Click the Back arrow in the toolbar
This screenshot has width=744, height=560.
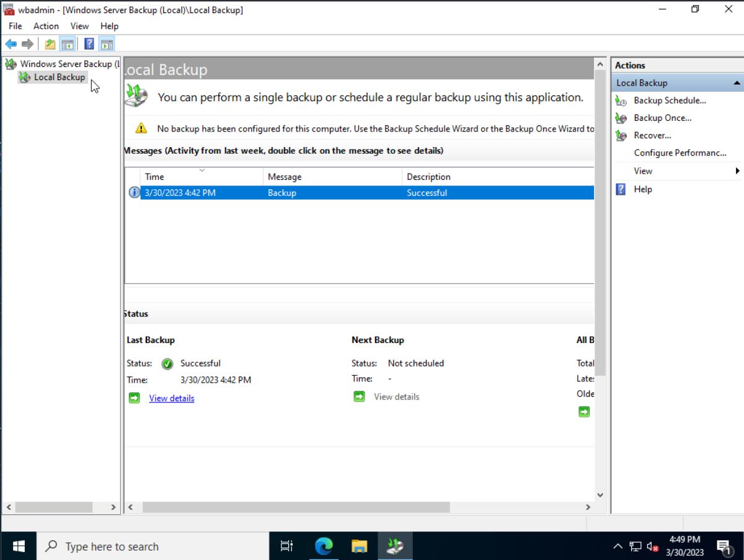(x=11, y=44)
